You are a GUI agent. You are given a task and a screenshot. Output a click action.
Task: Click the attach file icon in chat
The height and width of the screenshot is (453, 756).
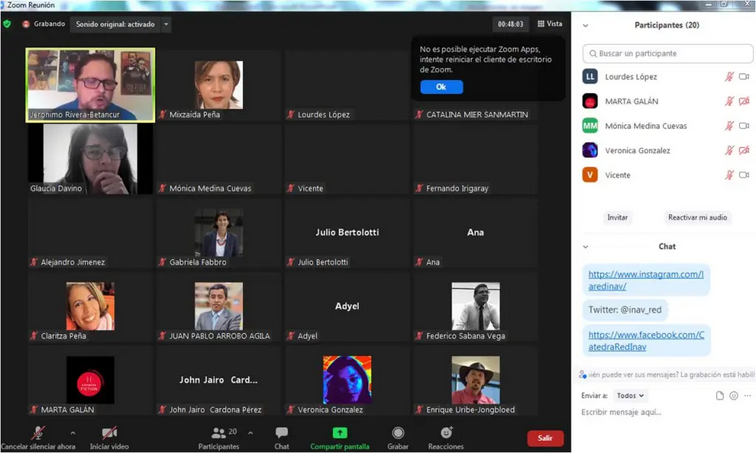(x=720, y=396)
